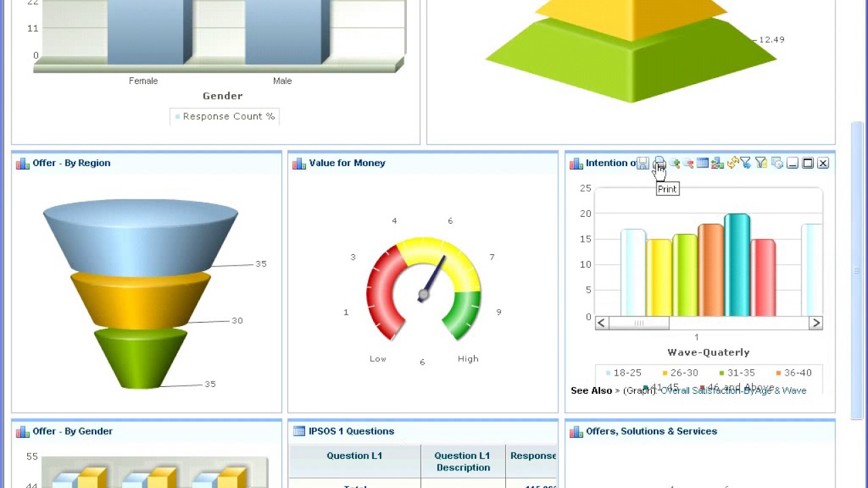Toggle 36-40 legend entry
The image size is (868, 488).
pos(794,373)
